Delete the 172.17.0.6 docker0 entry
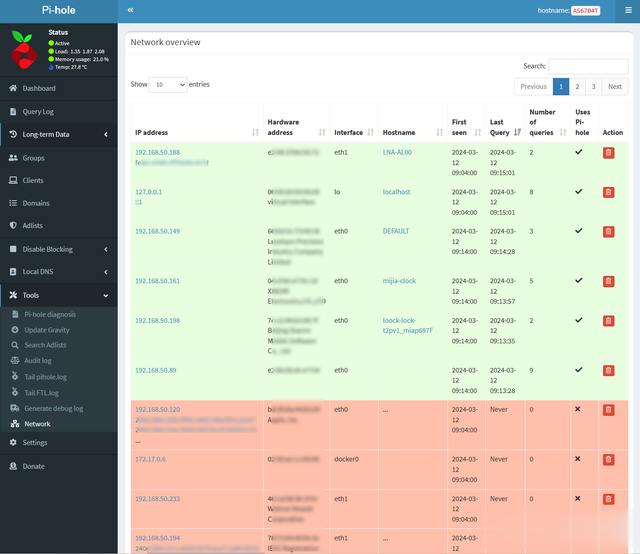The image size is (640, 554). tap(608, 460)
